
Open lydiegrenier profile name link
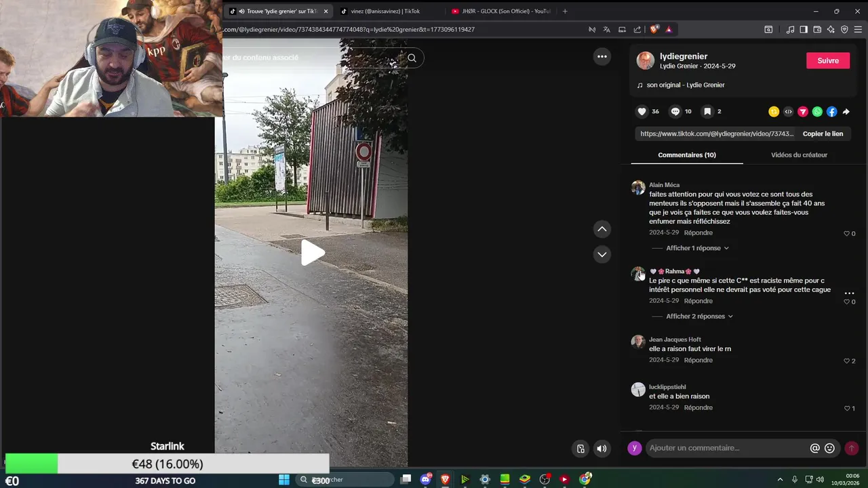(684, 56)
